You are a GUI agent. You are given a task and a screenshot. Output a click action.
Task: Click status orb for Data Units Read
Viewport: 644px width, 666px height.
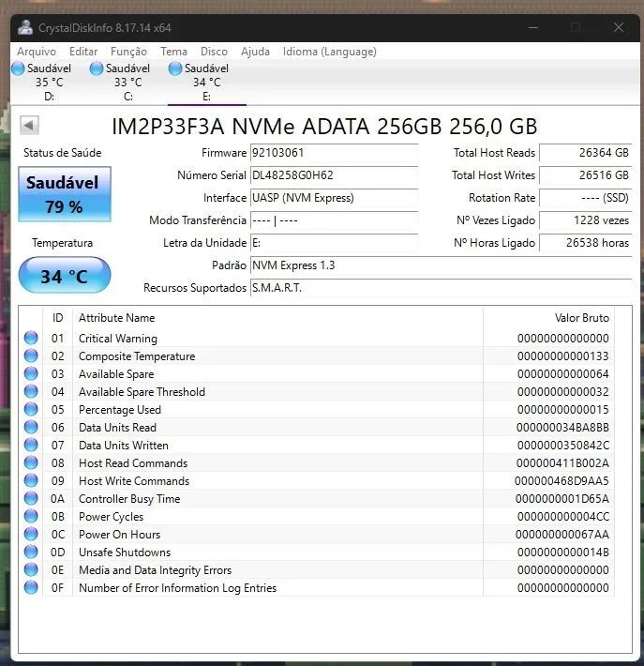click(31, 428)
